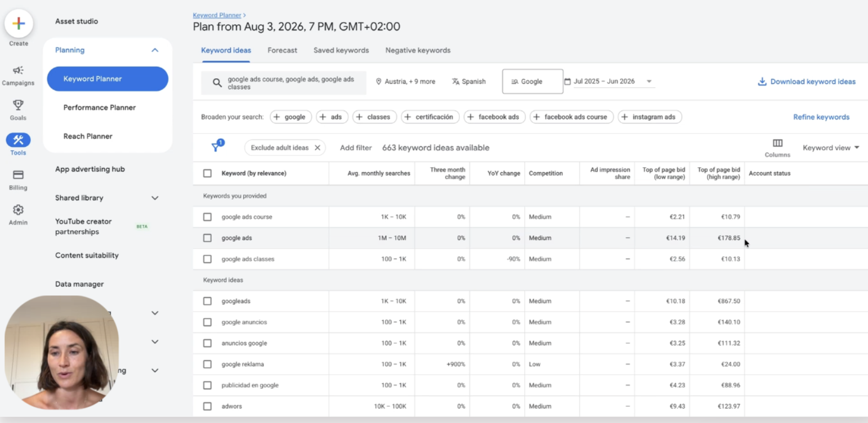Open Performance Planner in sidebar
This screenshot has height=423, width=868.
click(x=100, y=107)
